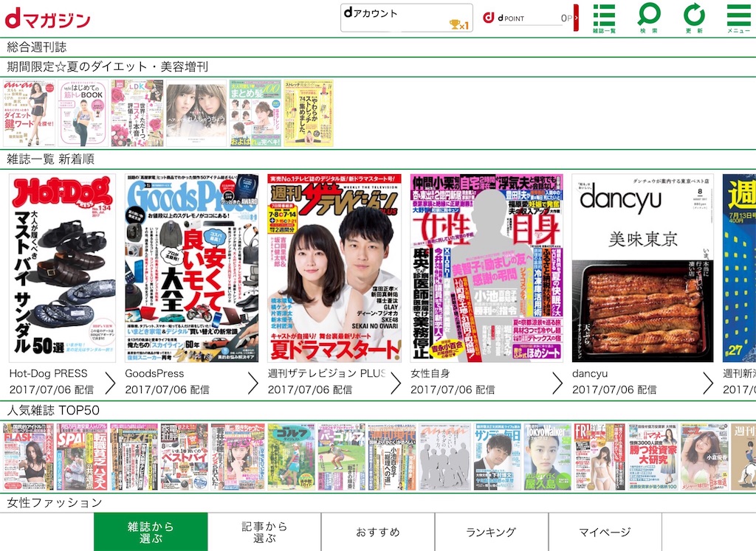
Task: Open the anan diet issue thumbnail
Action: point(29,113)
